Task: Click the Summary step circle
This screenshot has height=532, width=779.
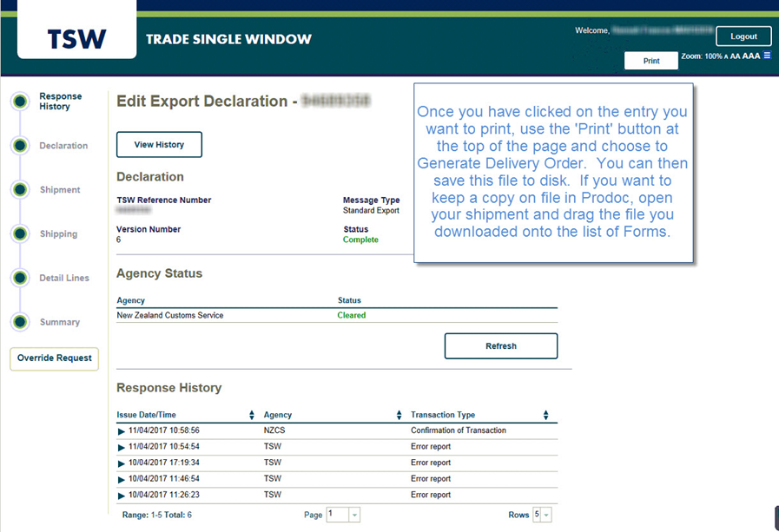Action: pyautogui.click(x=20, y=322)
